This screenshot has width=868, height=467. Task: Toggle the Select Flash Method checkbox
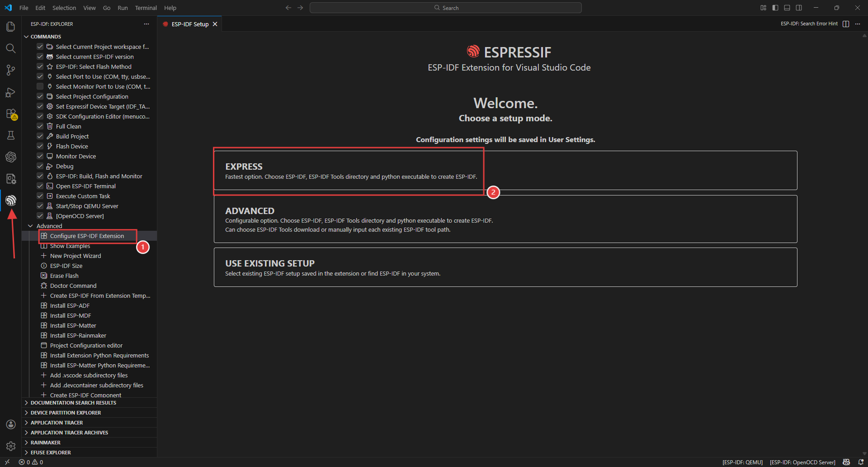tap(40, 67)
